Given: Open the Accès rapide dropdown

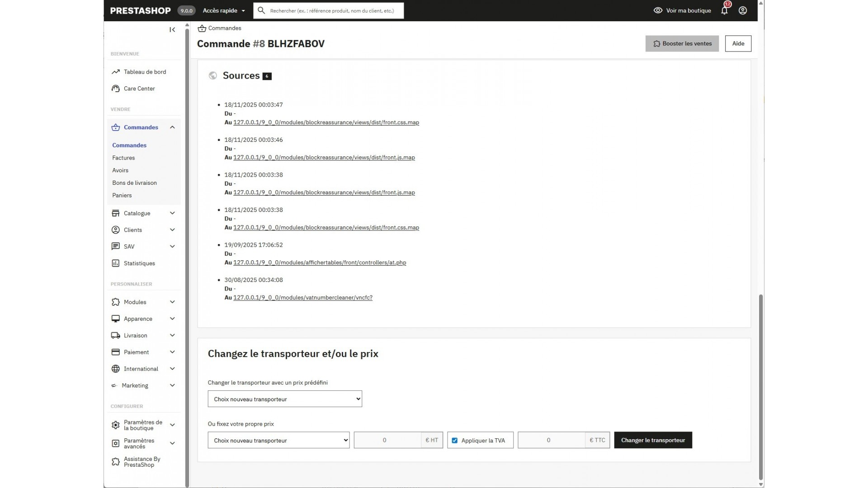Looking at the screenshot, I should pyautogui.click(x=224, y=10).
